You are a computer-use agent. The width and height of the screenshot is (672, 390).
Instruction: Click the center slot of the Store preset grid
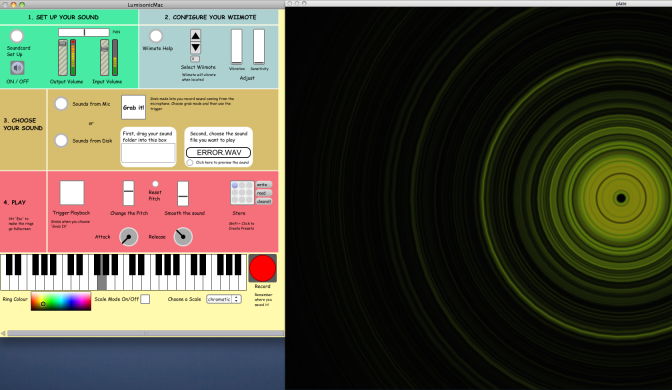click(242, 192)
